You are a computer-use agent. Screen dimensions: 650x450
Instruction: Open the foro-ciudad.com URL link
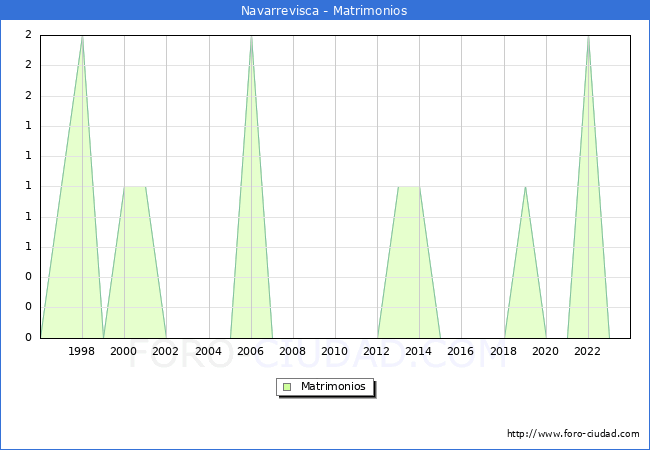(x=573, y=434)
